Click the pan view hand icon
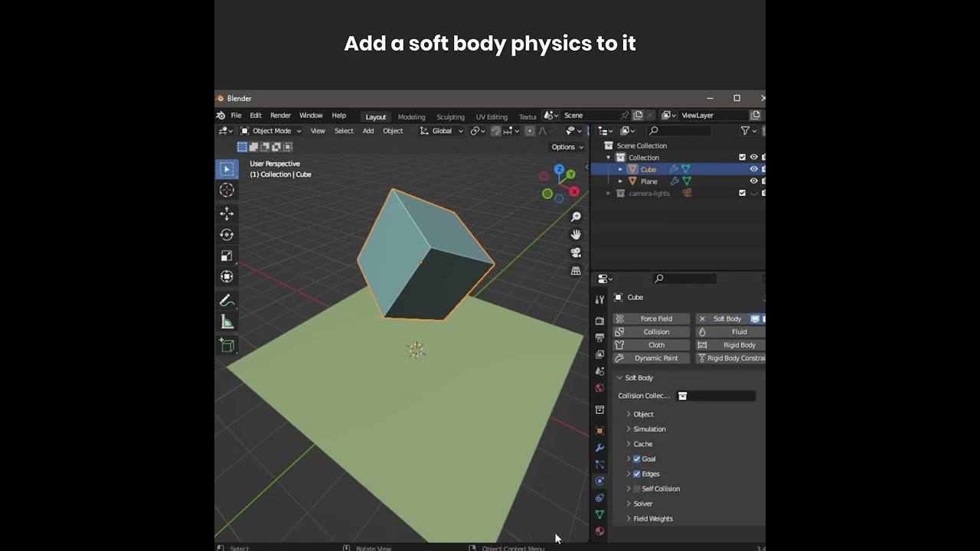980x551 pixels. 576,234
